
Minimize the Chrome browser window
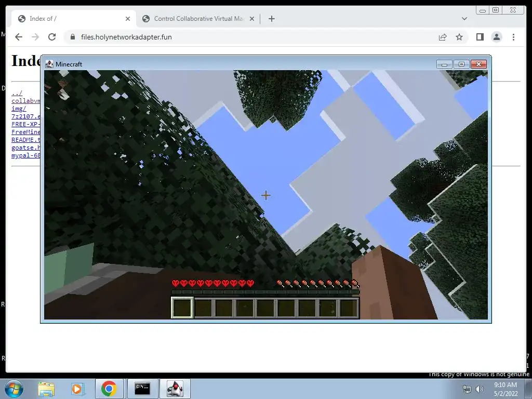pos(483,10)
